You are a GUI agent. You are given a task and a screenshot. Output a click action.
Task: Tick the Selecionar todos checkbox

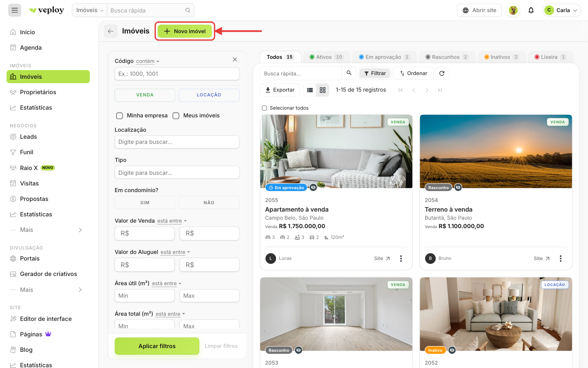264,108
